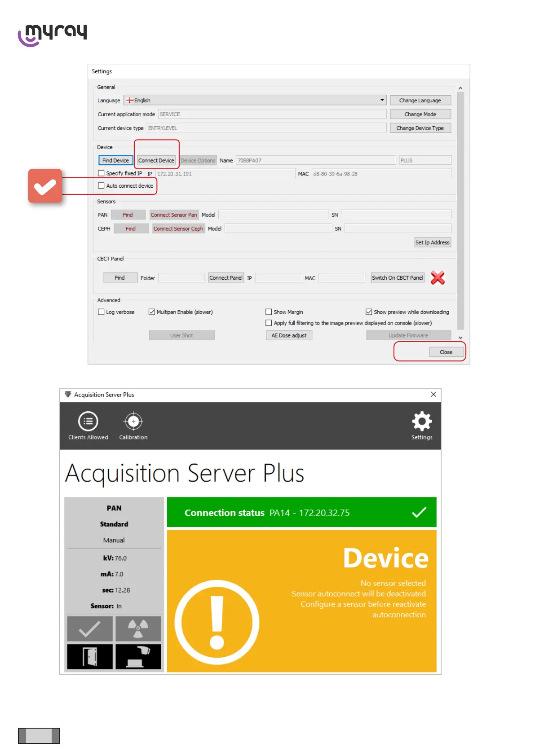Open Settings gear in Acquisition Server Plus
The image size is (535, 756).
point(422,421)
